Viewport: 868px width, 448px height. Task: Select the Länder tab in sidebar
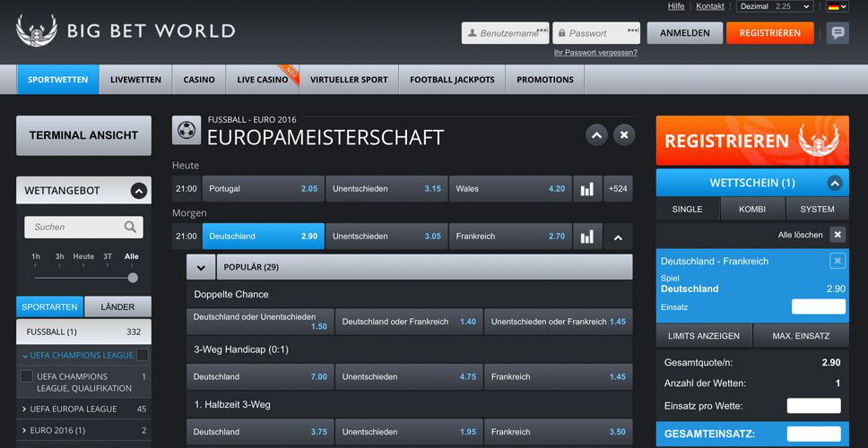click(x=117, y=306)
